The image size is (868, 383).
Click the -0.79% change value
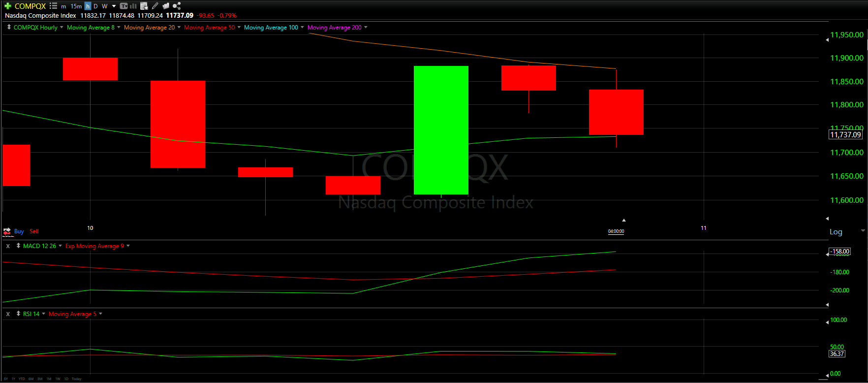227,15
